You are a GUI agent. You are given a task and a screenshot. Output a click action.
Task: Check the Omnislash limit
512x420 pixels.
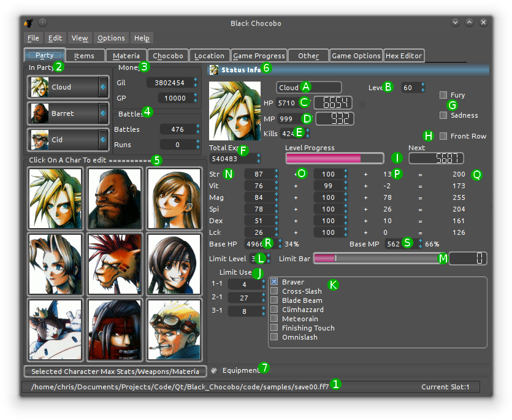pyautogui.click(x=274, y=337)
